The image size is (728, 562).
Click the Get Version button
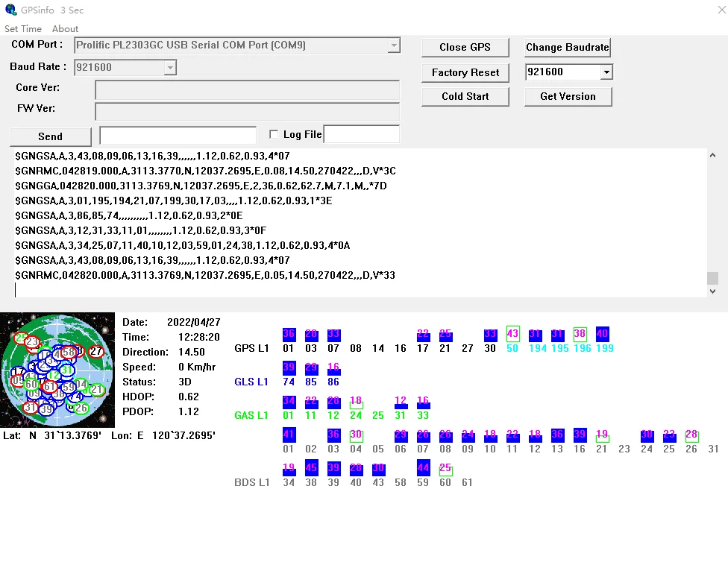pos(568,97)
